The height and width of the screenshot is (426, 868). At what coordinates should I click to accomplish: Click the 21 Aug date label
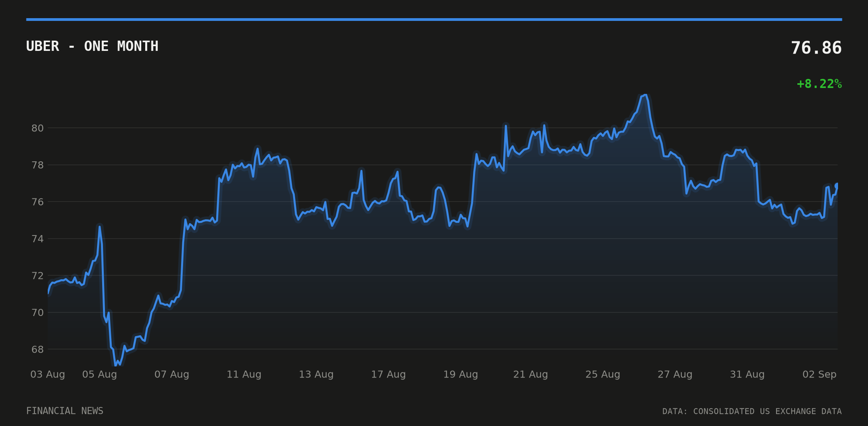pyautogui.click(x=530, y=374)
